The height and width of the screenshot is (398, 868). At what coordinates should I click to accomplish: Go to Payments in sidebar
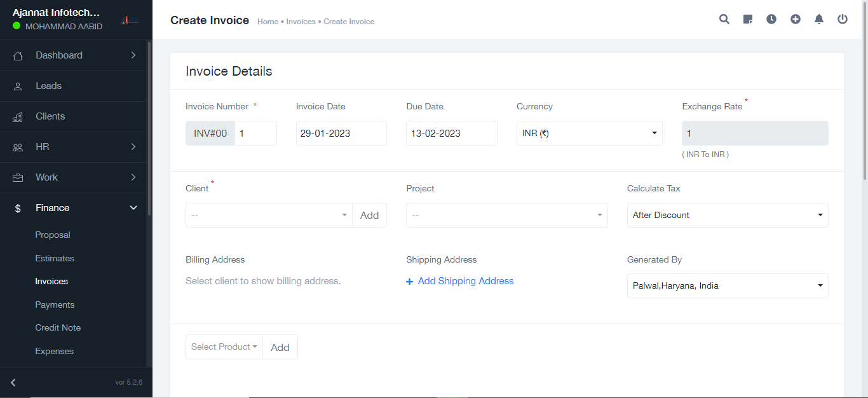(55, 305)
